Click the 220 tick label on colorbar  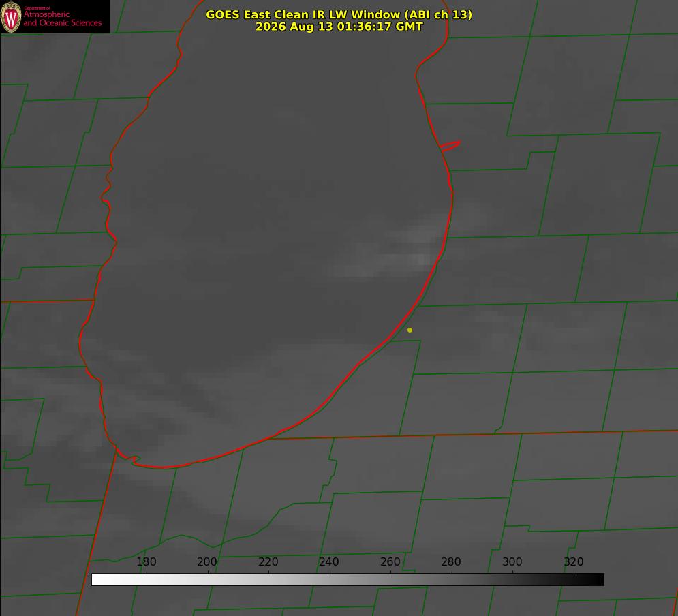(x=268, y=561)
